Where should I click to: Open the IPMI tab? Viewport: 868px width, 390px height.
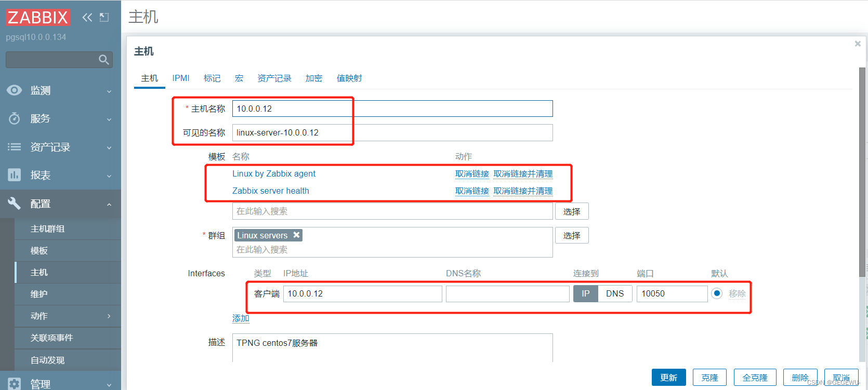point(181,78)
